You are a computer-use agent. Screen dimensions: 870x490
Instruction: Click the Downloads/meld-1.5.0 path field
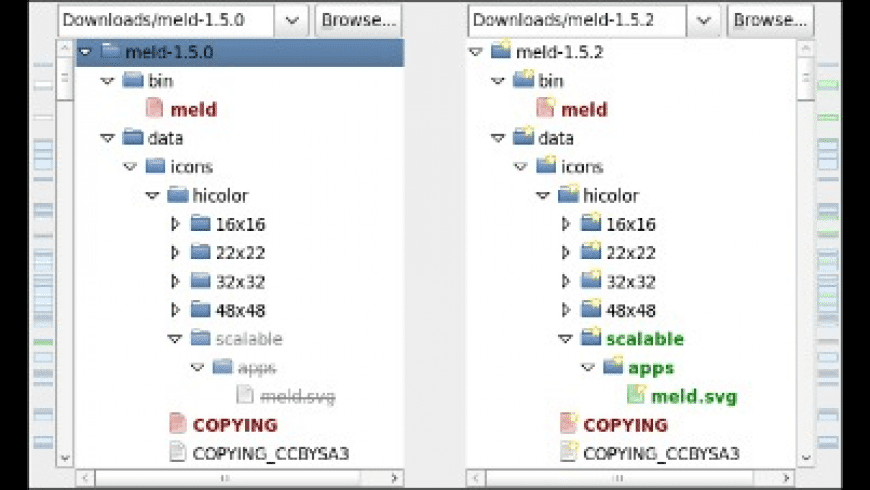click(166, 21)
